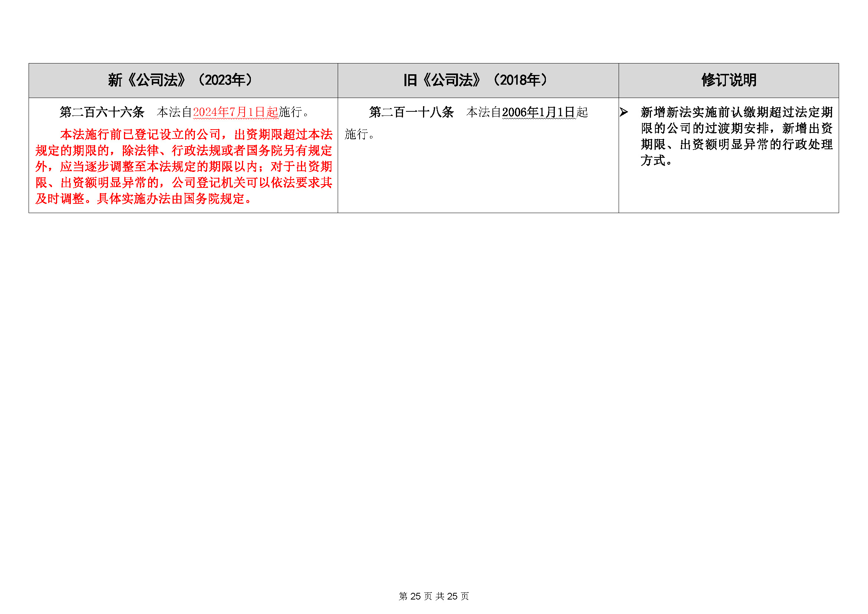Click the note text 期限、出资额明显异常的行政处理

736,145
